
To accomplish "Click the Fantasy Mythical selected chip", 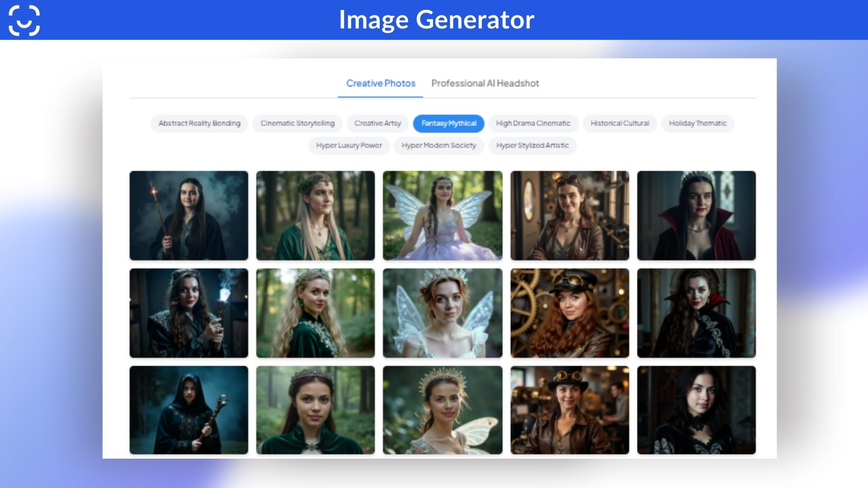I will pyautogui.click(x=448, y=123).
